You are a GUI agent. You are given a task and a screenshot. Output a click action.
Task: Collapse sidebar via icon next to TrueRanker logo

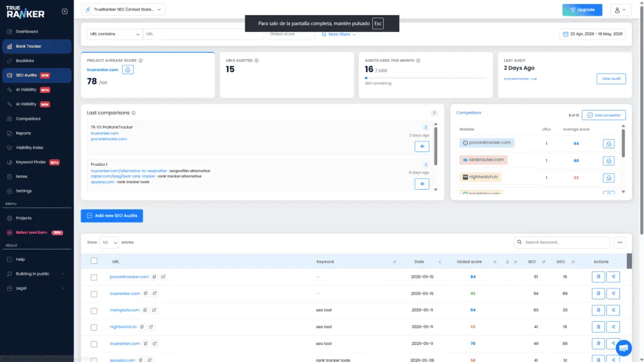tap(65, 11)
